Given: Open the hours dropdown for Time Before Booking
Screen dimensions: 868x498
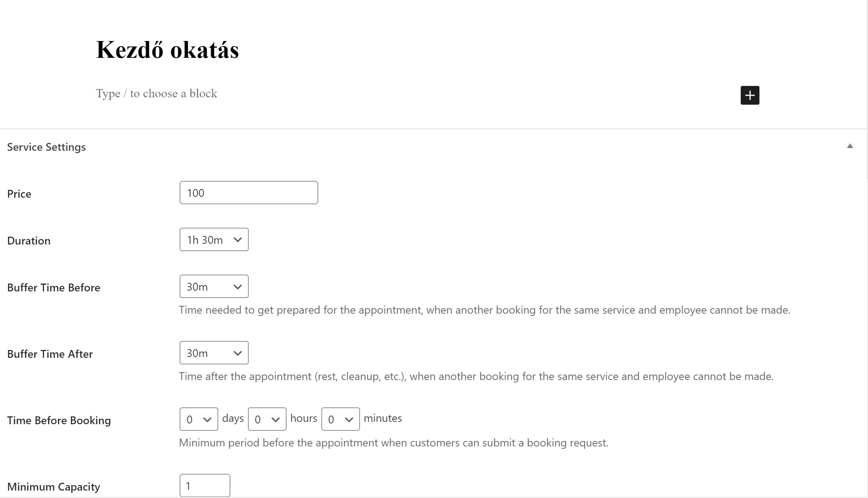Looking at the screenshot, I should pyautogui.click(x=267, y=419).
